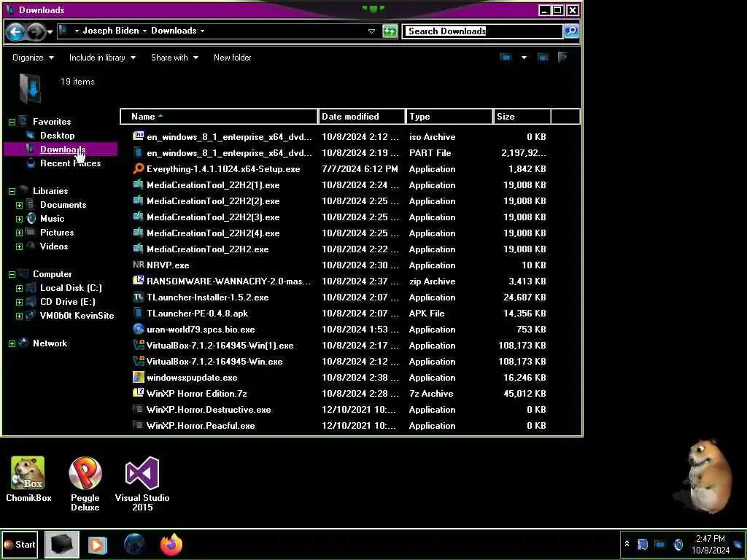Select the iso Archive file icon
747x560 pixels.
[x=138, y=136]
